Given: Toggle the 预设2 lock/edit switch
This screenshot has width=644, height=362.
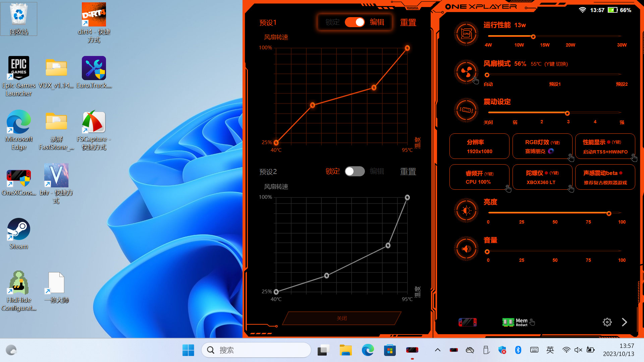Looking at the screenshot, I should (x=355, y=171).
